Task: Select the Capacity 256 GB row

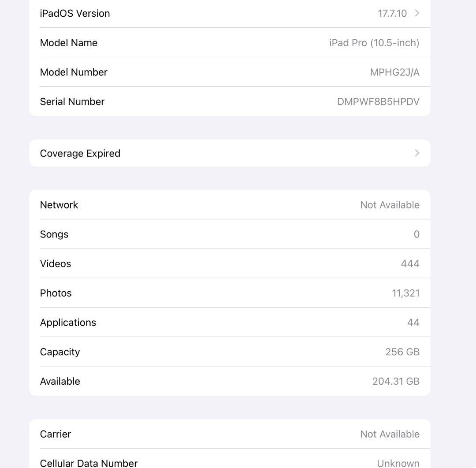Action: click(229, 352)
